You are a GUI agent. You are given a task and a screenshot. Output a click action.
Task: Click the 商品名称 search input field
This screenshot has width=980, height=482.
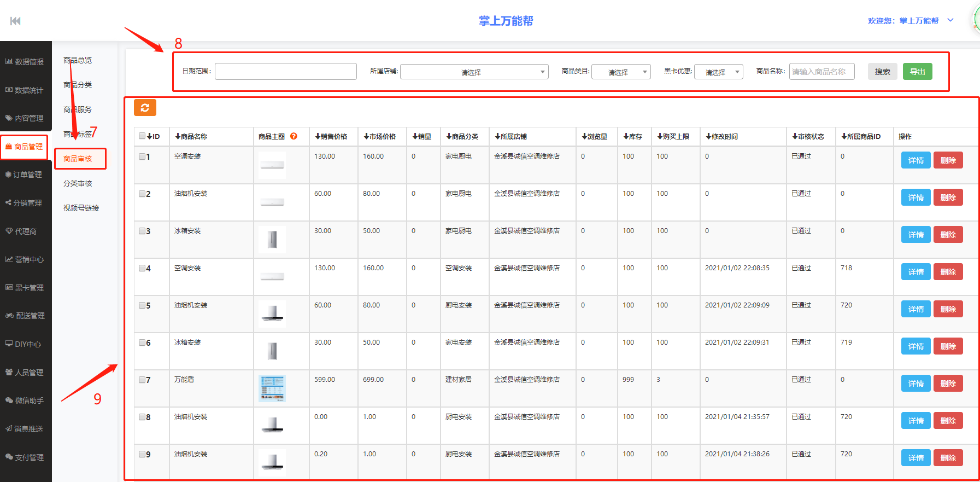coord(821,72)
